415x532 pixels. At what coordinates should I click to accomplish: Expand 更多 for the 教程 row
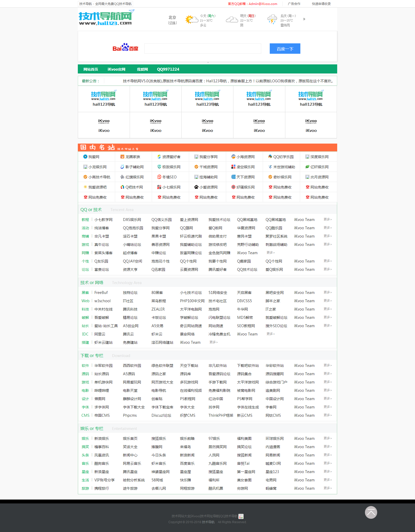[328, 219]
